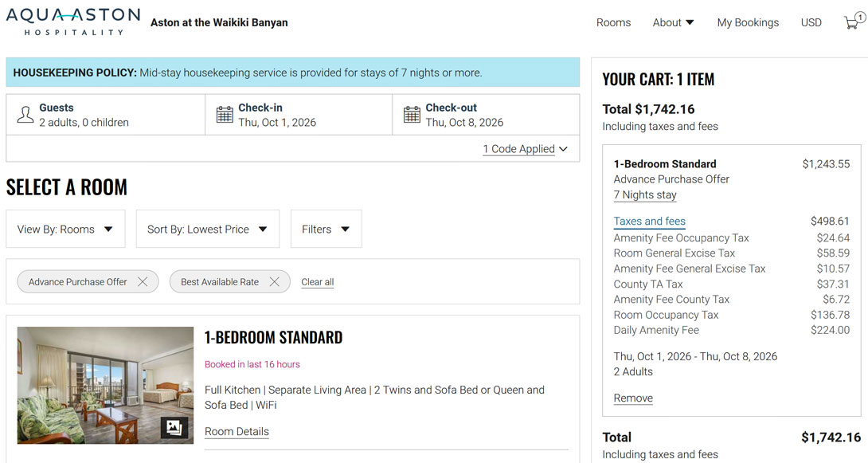
Task: Go to Rooms in the navigation
Action: 613,22
